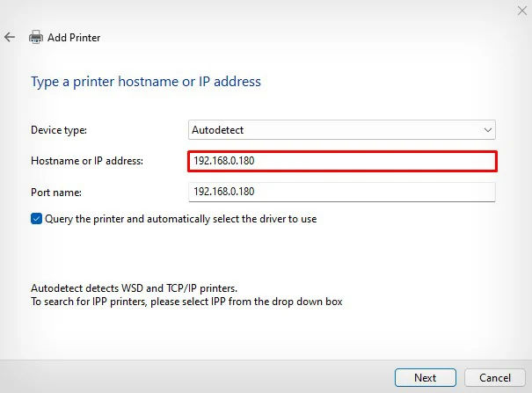Click the empty title bar above Add Printer
The height and width of the screenshot is (393, 532).
point(264,12)
